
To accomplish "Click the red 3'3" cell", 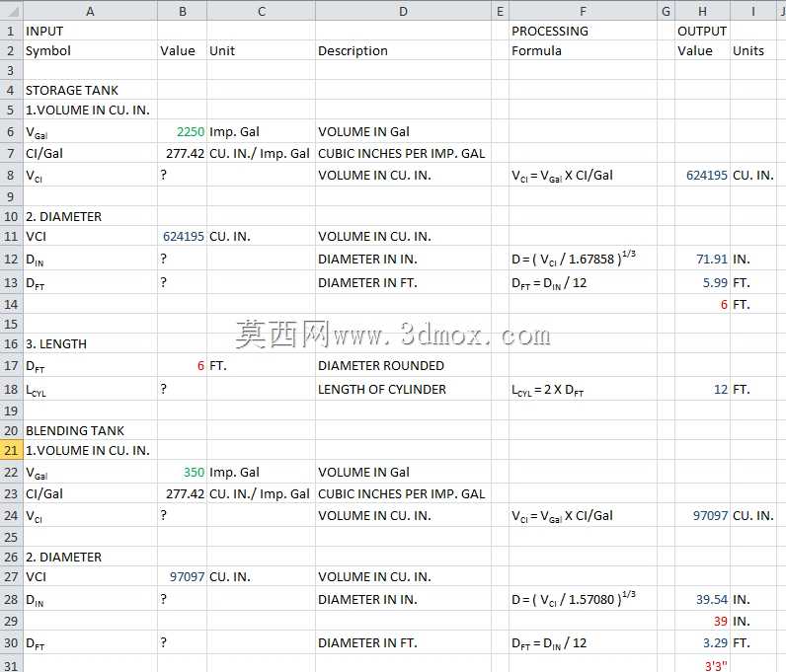I will (x=702, y=664).
